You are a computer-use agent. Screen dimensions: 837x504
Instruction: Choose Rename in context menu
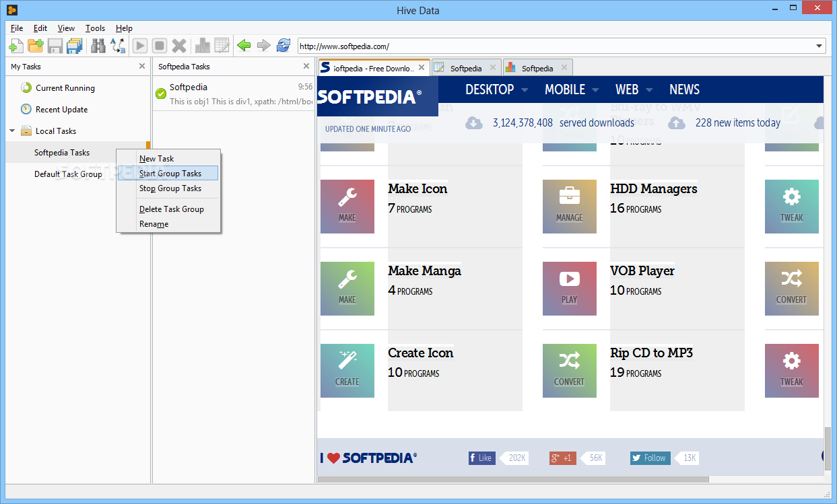click(x=168, y=224)
